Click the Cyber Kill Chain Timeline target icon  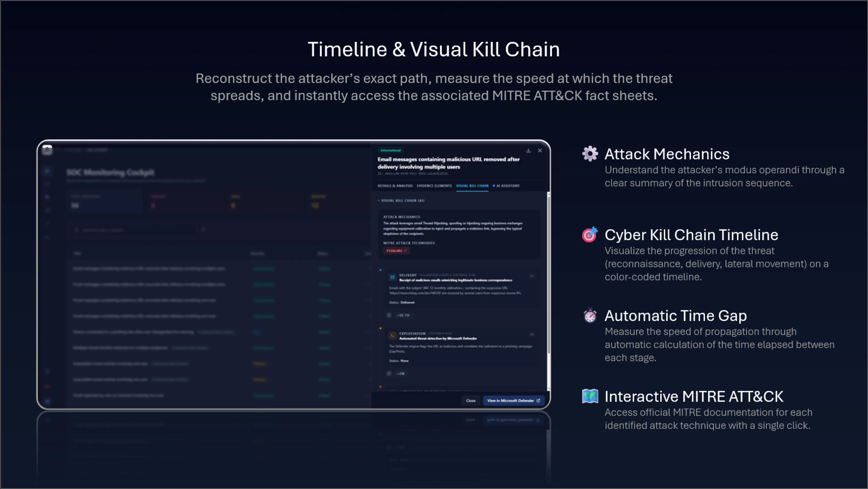point(590,235)
